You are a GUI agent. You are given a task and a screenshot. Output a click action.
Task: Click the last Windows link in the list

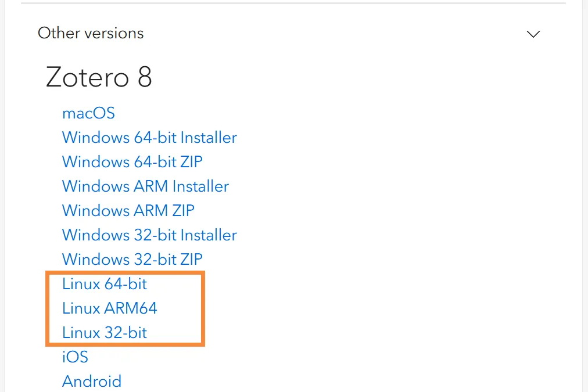(x=132, y=259)
